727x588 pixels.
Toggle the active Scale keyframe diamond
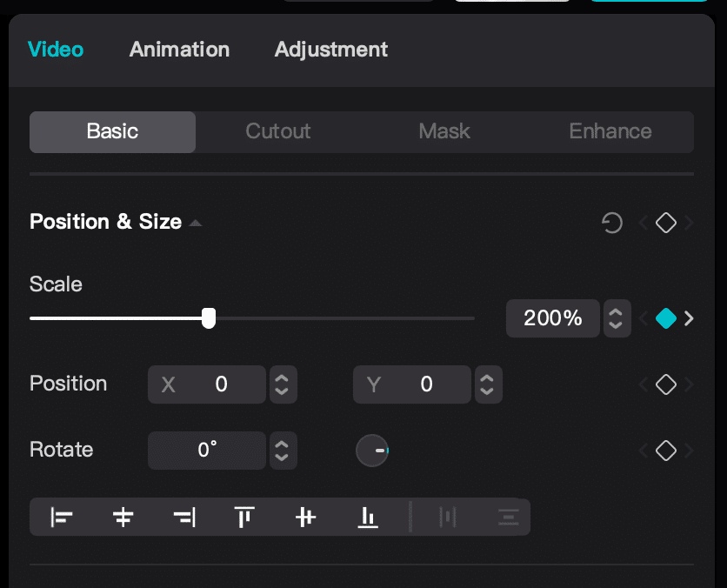[x=666, y=318]
